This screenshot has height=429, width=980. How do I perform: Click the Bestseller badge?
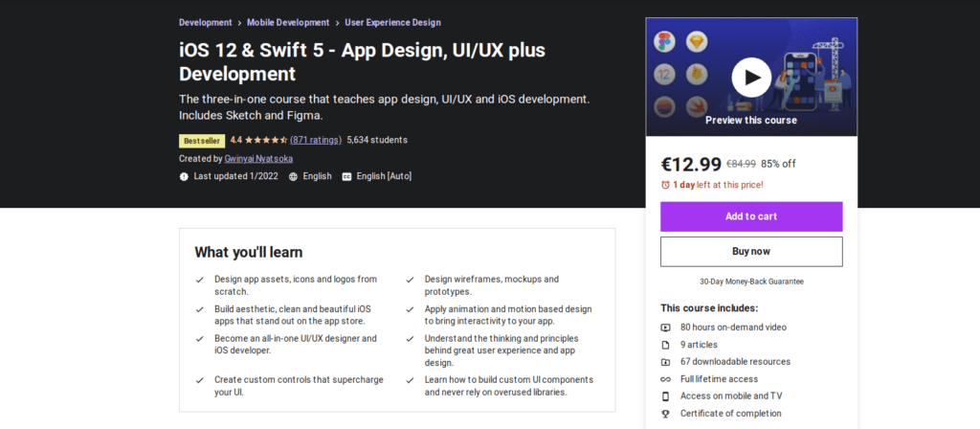[x=202, y=141]
